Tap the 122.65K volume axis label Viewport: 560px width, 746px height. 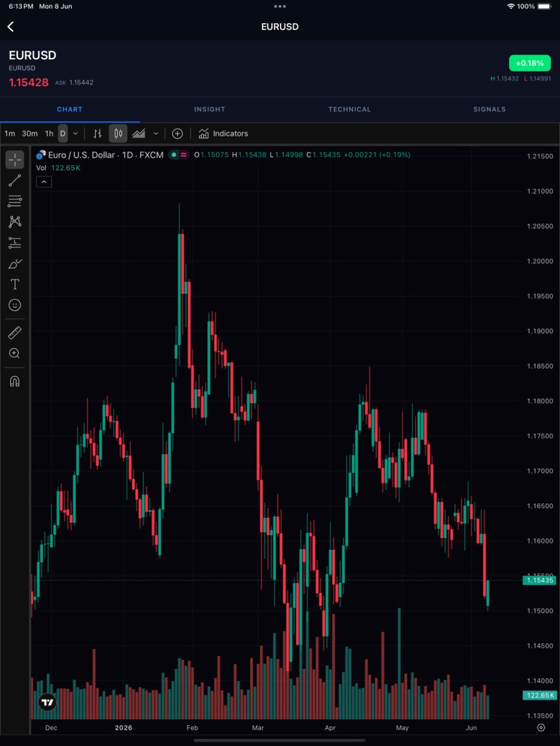[540, 695]
